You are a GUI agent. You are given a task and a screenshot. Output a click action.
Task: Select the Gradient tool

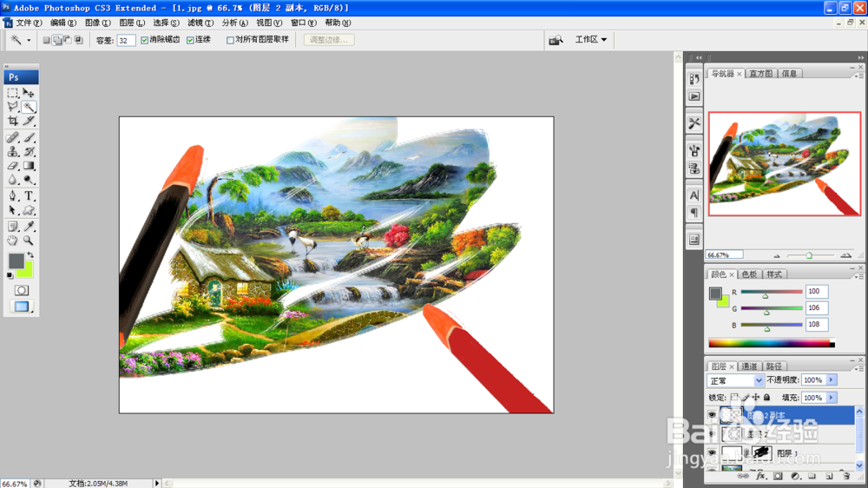(x=29, y=166)
